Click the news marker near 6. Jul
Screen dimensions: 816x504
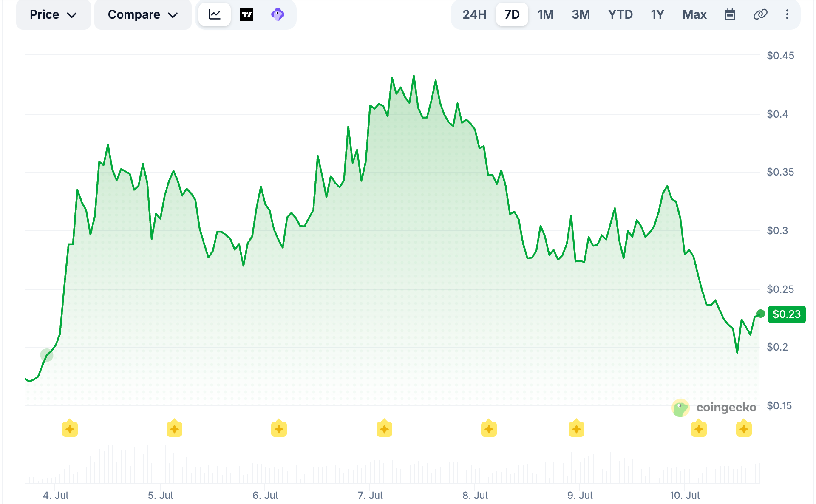[x=279, y=429]
